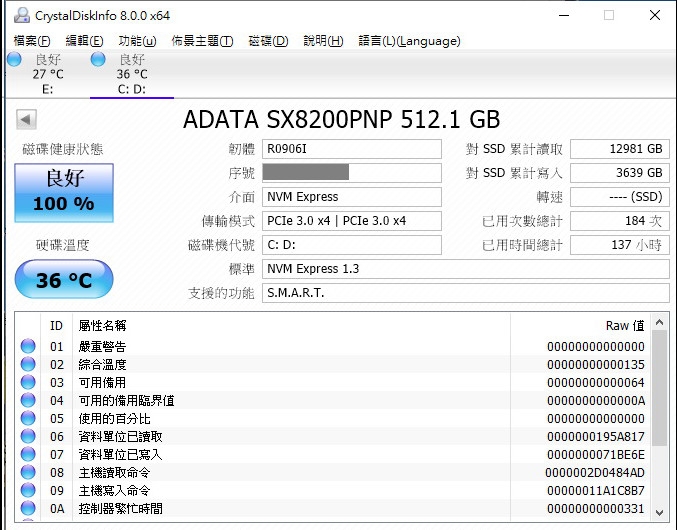Viewport: 677px width, 530px height.
Task: Click the standard field NVM Express 1.3
Action: pos(465,269)
